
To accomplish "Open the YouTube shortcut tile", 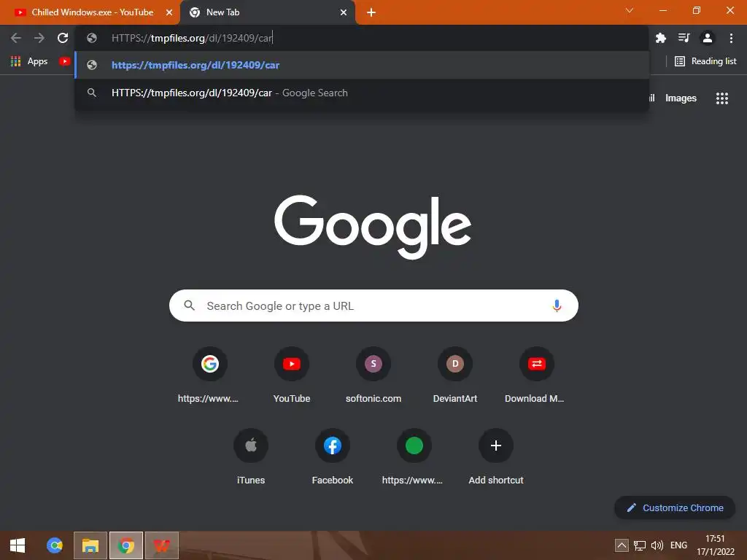I will pyautogui.click(x=292, y=376).
